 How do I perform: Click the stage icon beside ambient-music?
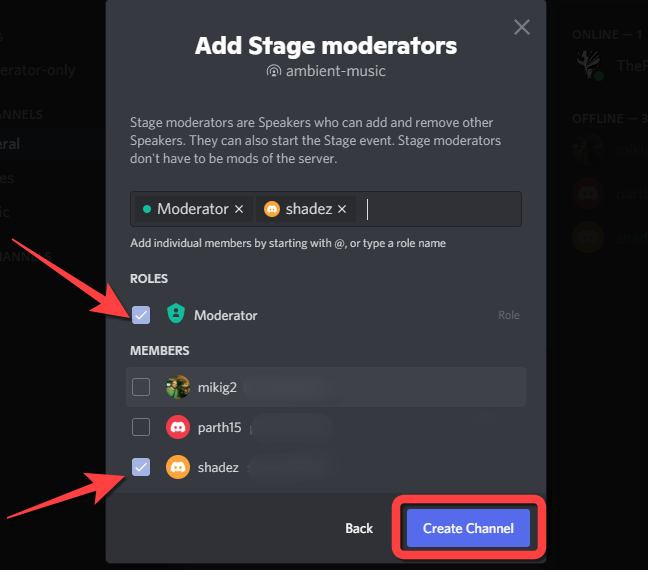[273, 71]
